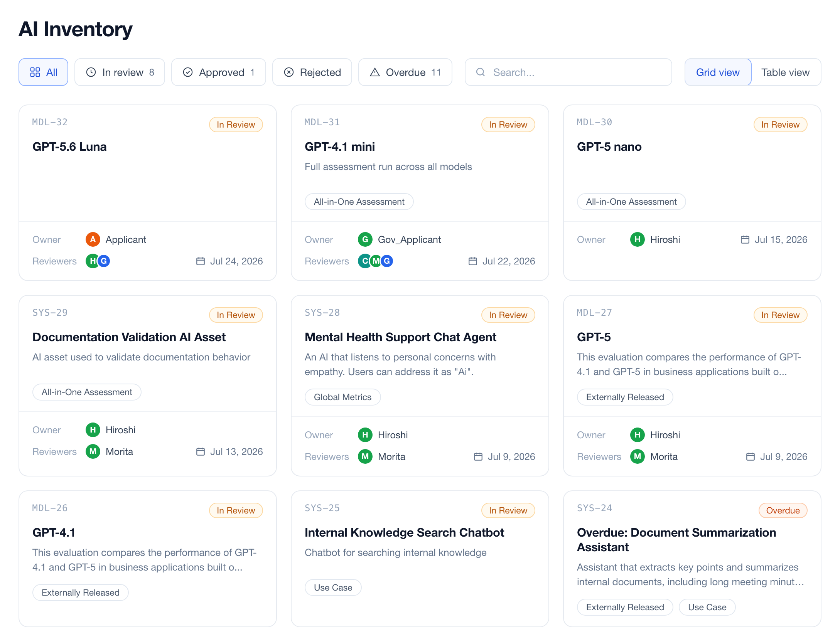Focus the Search field
The height and width of the screenshot is (633, 840).
[568, 72]
